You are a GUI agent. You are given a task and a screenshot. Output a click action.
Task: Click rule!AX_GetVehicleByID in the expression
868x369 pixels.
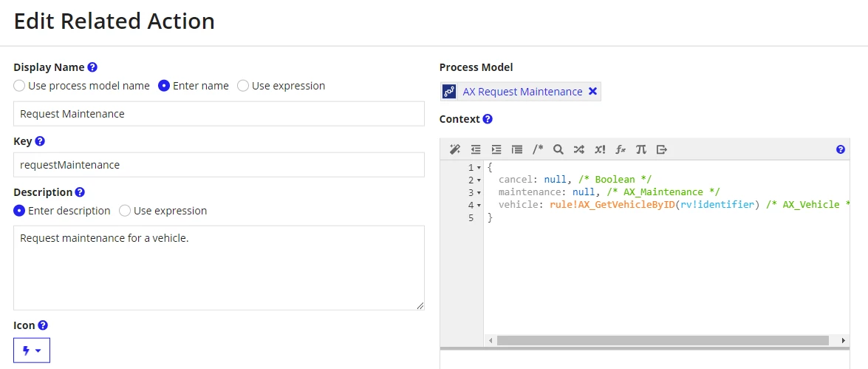coord(612,205)
